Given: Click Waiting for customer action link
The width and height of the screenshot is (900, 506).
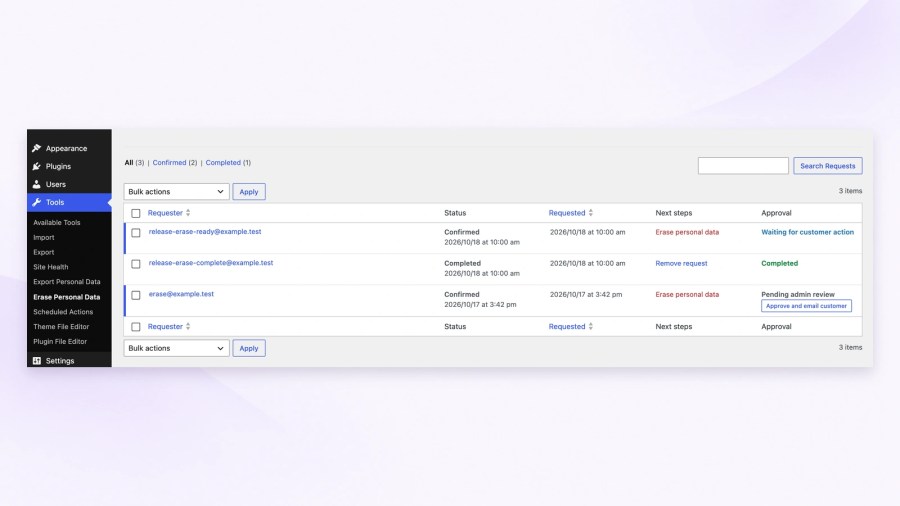Looking at the screenshot, I should [808, 232].
